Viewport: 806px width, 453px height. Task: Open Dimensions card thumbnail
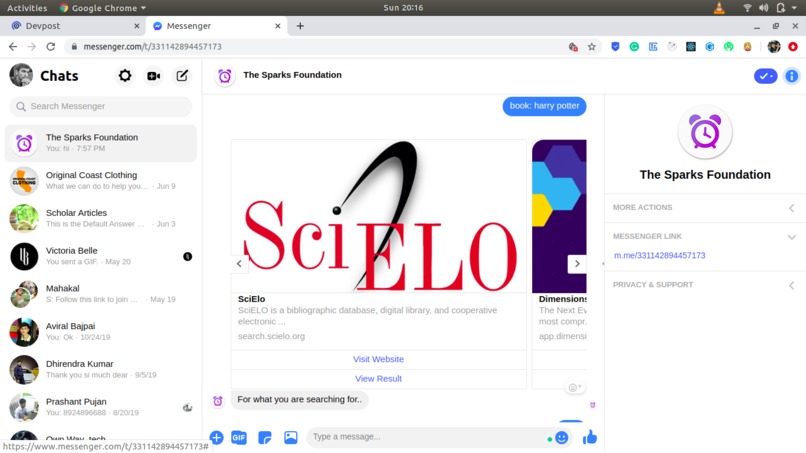click(559, 216)
